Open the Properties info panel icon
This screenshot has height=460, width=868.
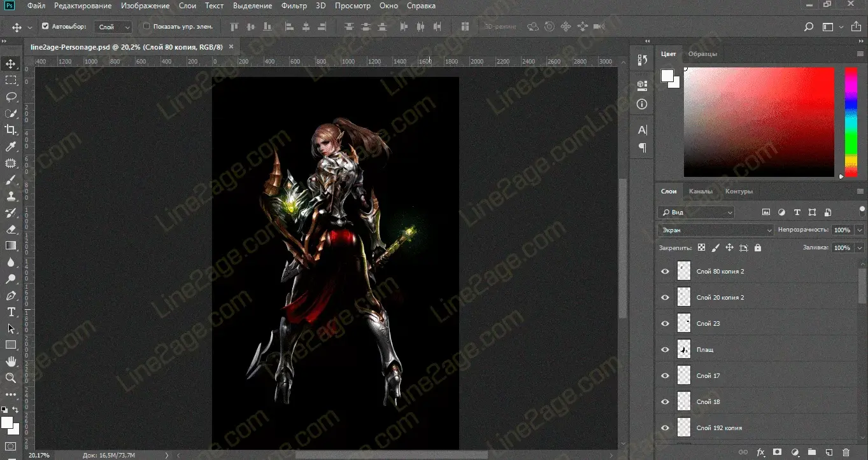pyautogui.click(x=642, y=104)
